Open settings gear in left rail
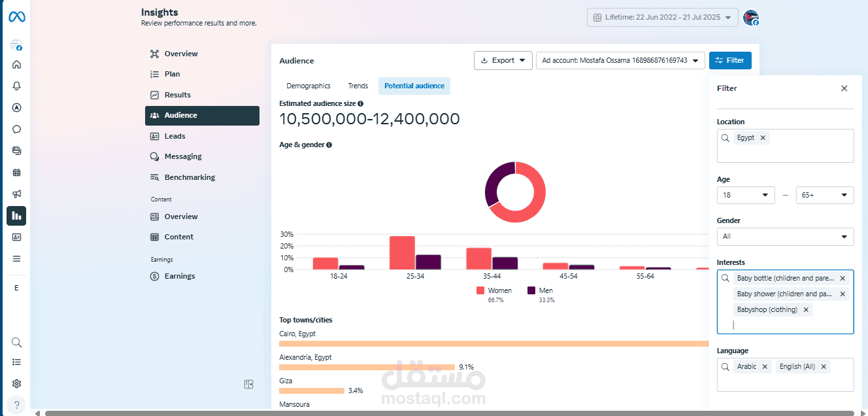Viewport: 868px width, 416px height. [x=16, y=383]
